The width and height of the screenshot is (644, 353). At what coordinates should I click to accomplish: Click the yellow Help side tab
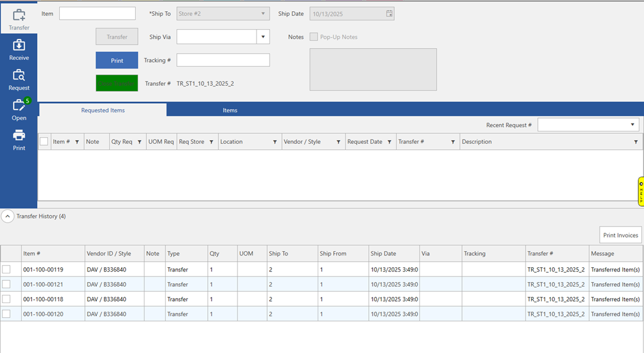[640, 192]
